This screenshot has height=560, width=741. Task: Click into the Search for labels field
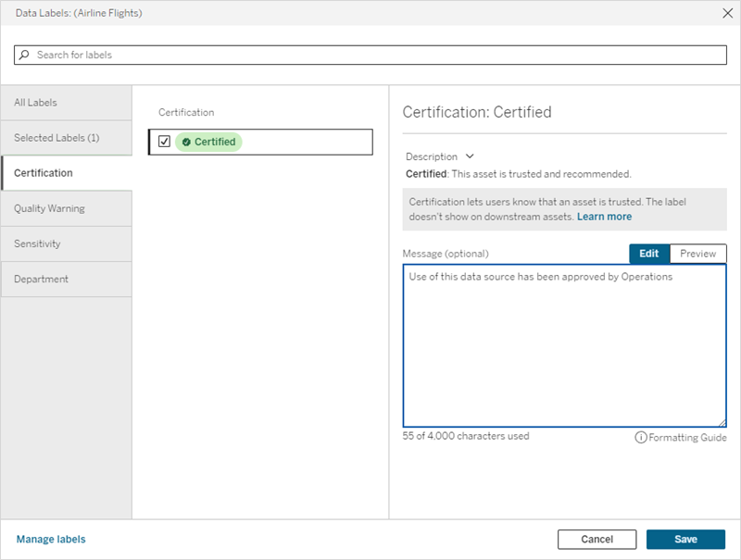[370, 56]
